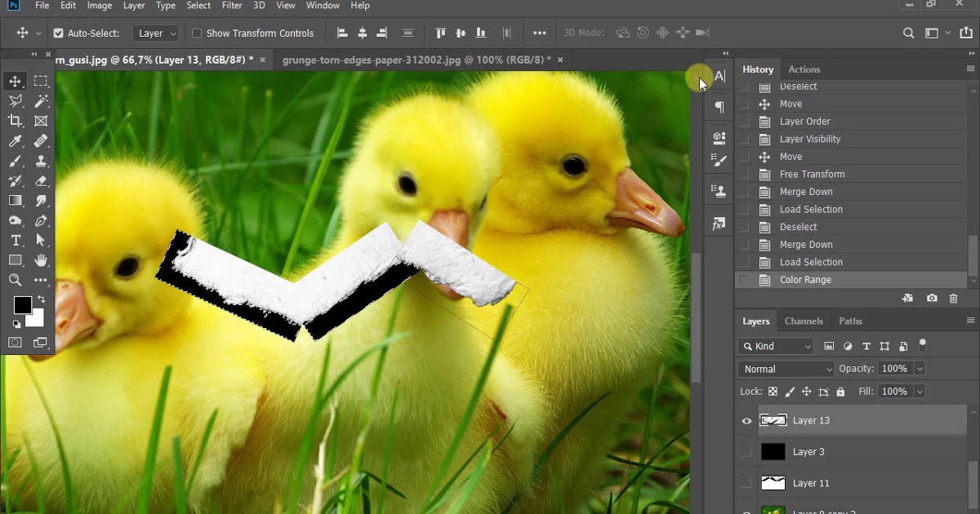Viewport: 980px width, 514px height.
Task: Show Layer 3 visibility box
Action: (746, 452)
